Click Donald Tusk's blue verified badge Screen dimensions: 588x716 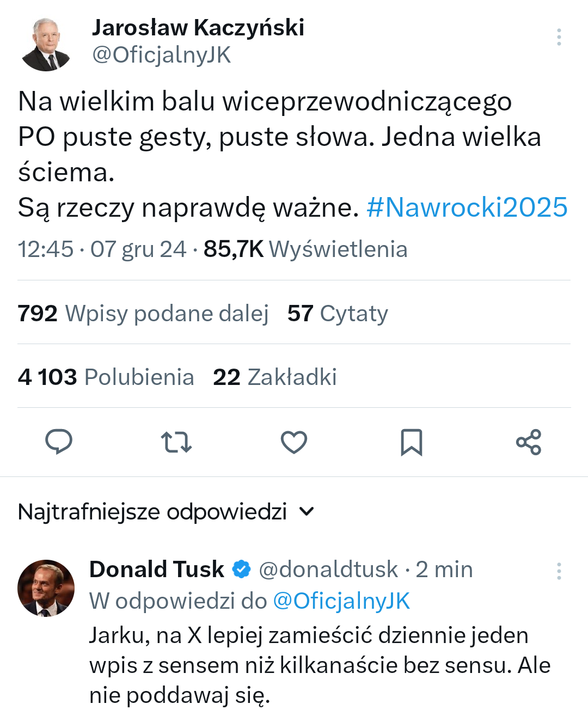coord(241,570)
